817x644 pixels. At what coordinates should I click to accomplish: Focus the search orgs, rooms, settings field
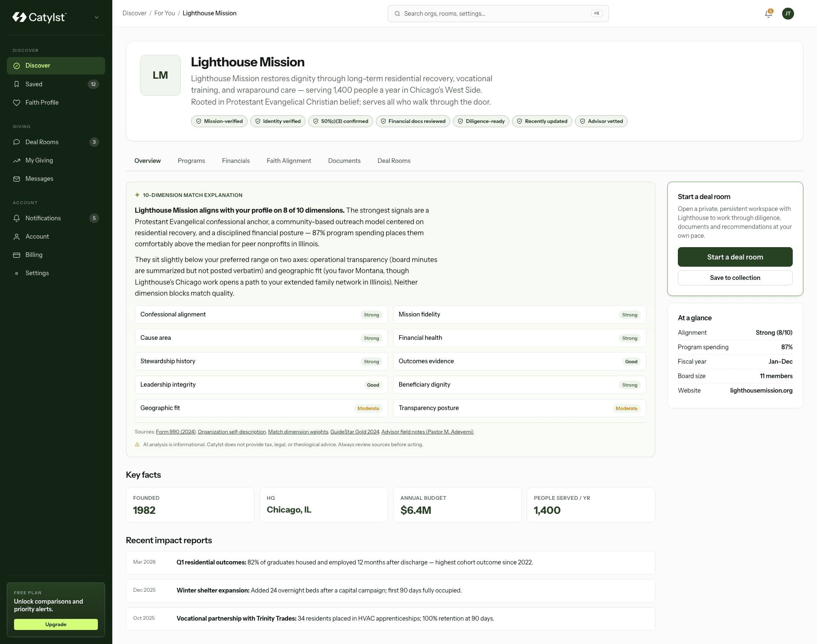point(498,14)
